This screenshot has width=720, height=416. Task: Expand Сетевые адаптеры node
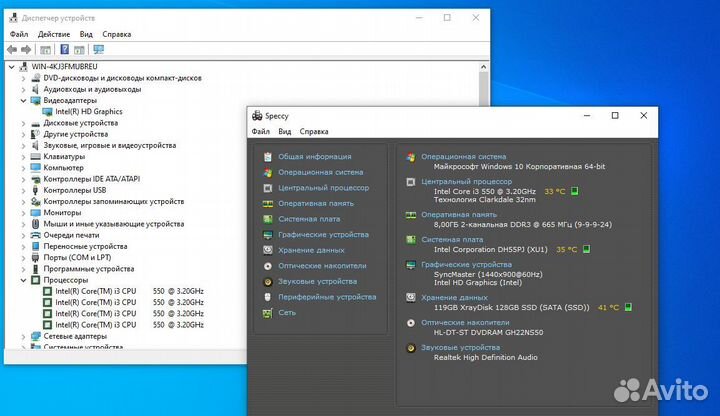click(x=23, y=336)
